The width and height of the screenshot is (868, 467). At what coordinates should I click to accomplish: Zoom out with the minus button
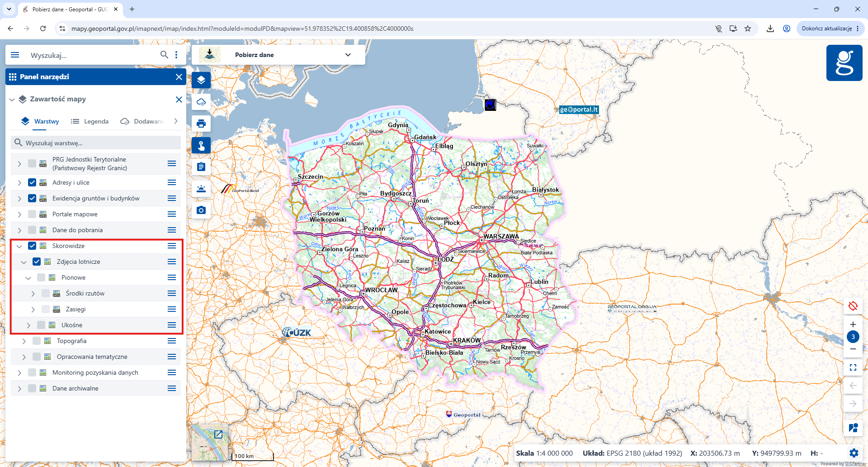click(853, 349)
